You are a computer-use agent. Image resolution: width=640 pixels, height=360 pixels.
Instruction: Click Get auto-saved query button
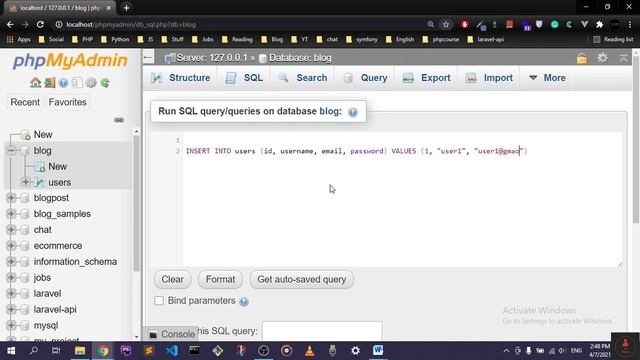tap(302, 280)
